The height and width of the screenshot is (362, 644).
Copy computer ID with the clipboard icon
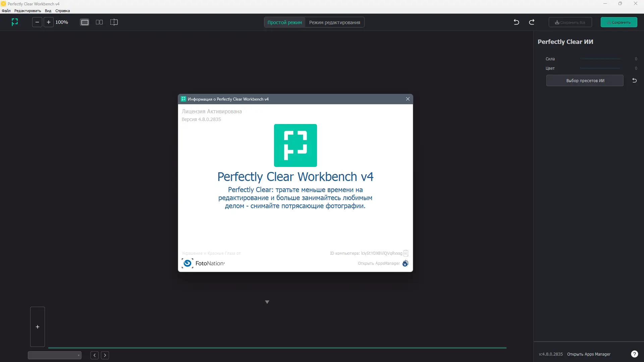[x=406, y=253]
